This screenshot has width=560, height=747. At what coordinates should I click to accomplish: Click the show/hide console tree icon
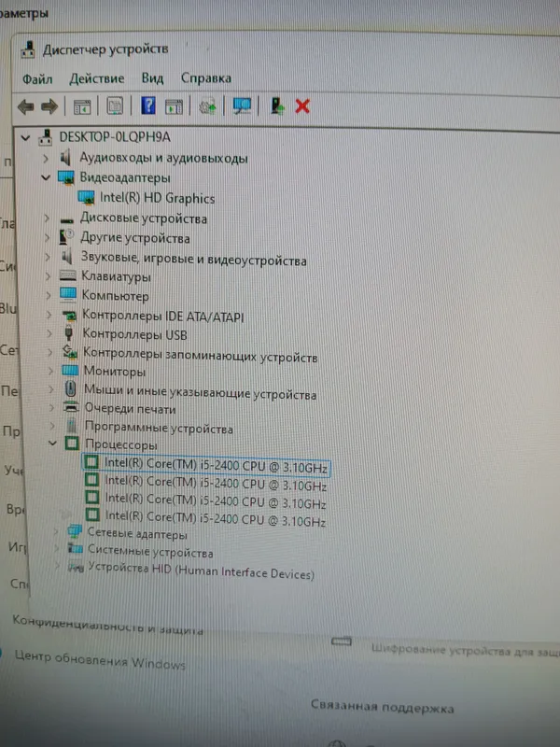[x=82, y=106]
